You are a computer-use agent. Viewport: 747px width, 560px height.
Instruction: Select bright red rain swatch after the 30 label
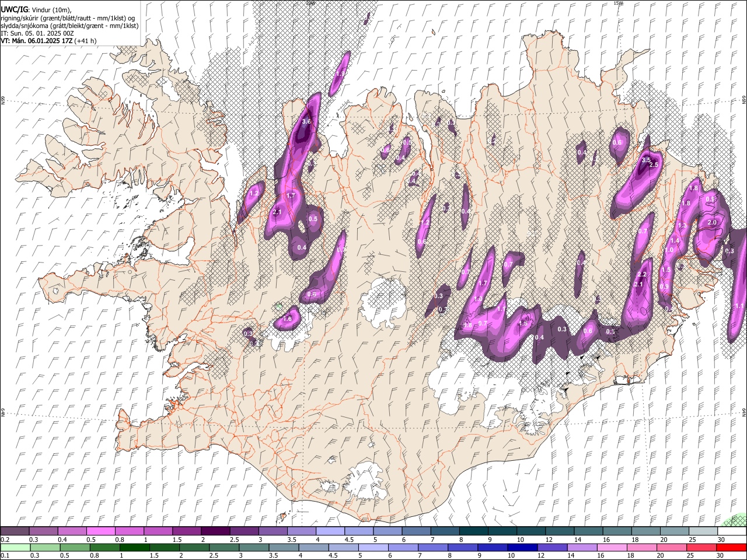coord(732,547)
